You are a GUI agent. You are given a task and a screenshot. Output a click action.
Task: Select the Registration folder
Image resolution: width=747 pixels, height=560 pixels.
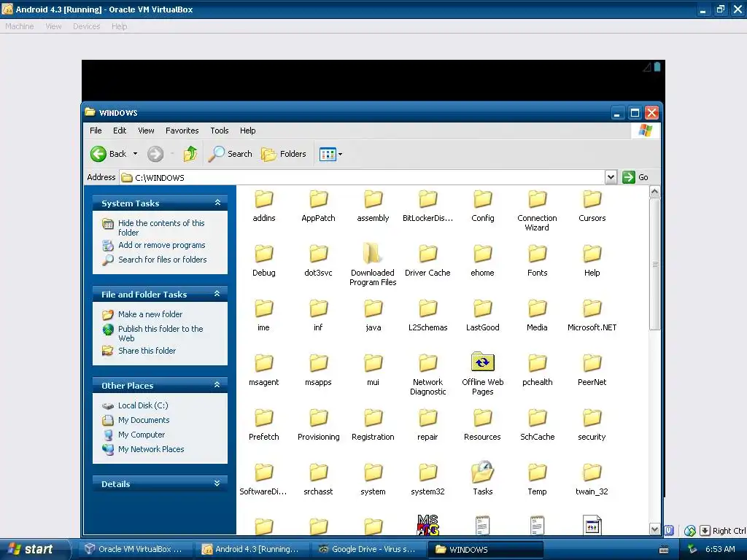click(373, 425)
